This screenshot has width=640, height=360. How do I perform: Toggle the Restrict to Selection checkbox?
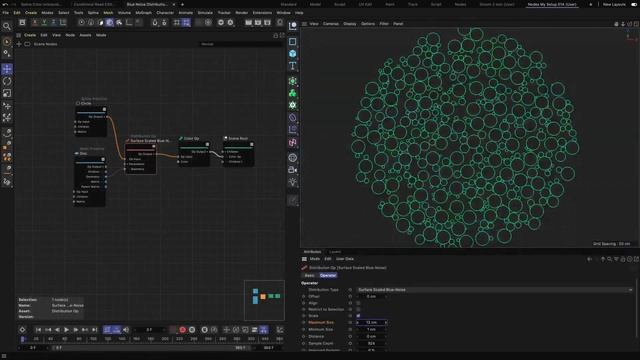[358, 309]
